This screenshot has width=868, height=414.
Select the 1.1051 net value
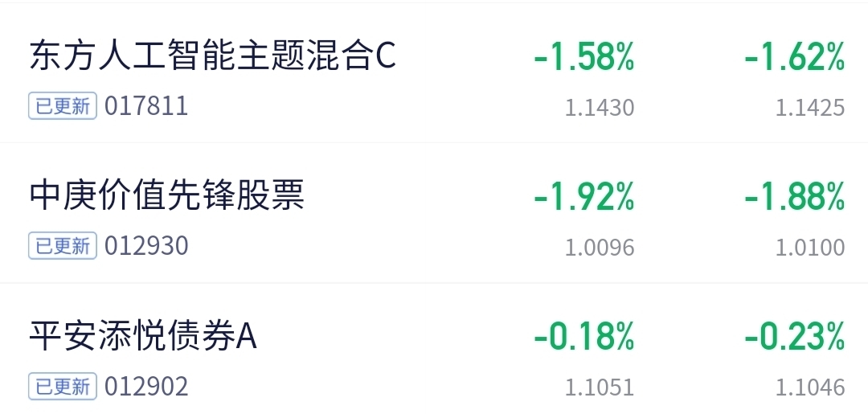[x=600, y=387]
